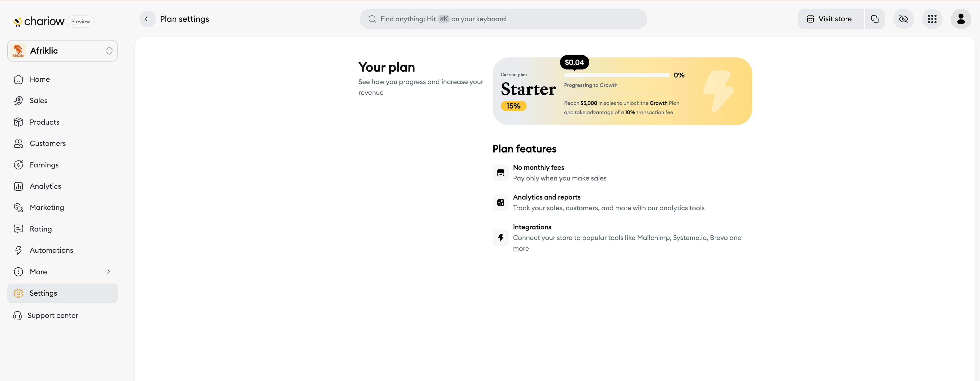The image size is (980, 381).
Task: Expand the More menu chevron
Action: (x=108, y=272)
